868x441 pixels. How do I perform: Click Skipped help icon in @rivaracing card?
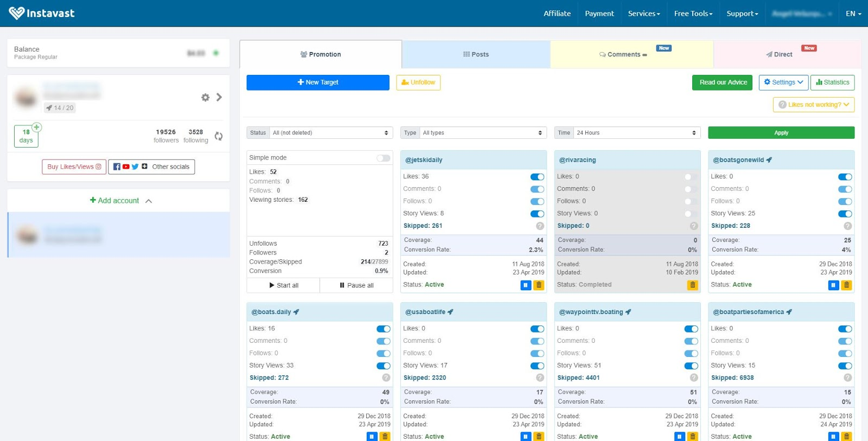click(x=694, y=226)
